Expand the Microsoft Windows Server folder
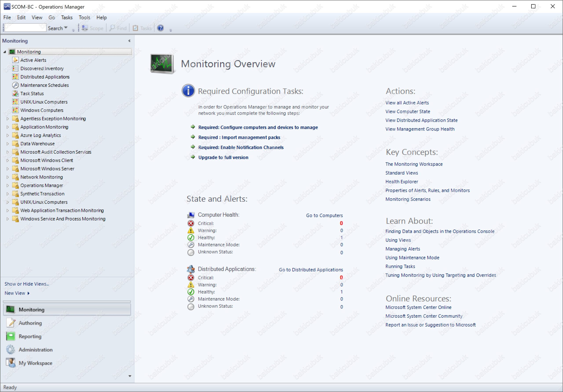Screen dimensions: 563x392 click(8, 169)
